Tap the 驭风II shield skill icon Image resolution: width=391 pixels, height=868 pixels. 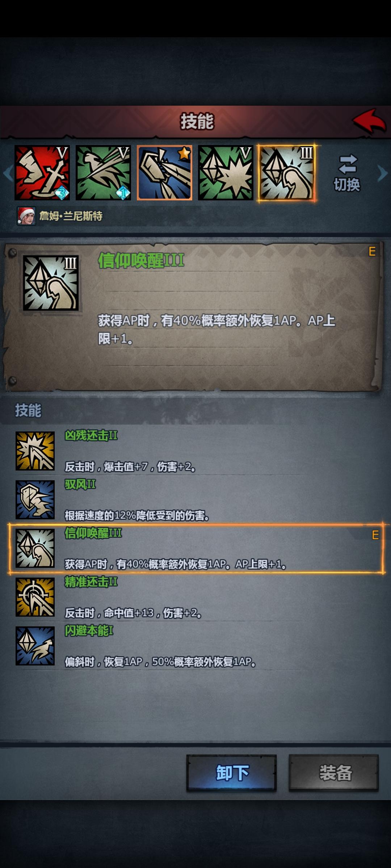click(35, 500)
